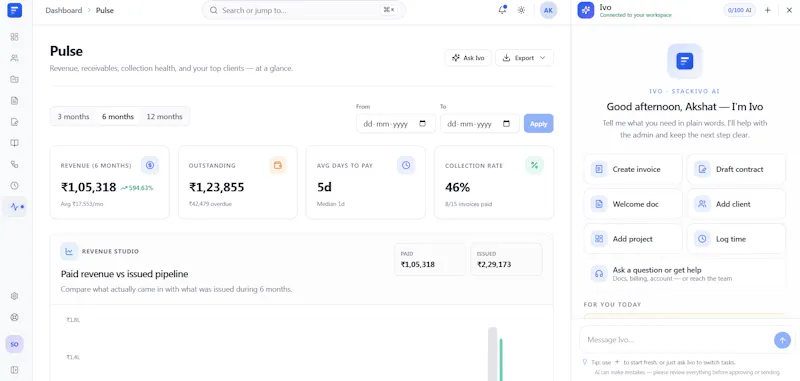Image resolution: width=800 pixels, height=381 pixels.
Task: Open the AK user avatar menu
Action: point(548,10)
